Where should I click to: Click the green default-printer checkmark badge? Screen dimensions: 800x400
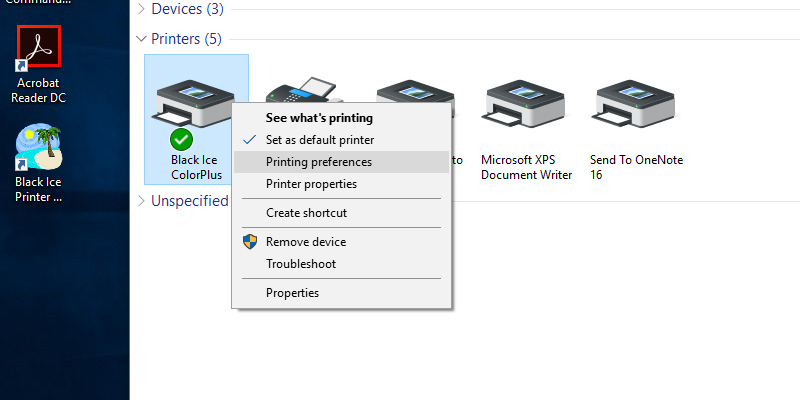point(181,139)
